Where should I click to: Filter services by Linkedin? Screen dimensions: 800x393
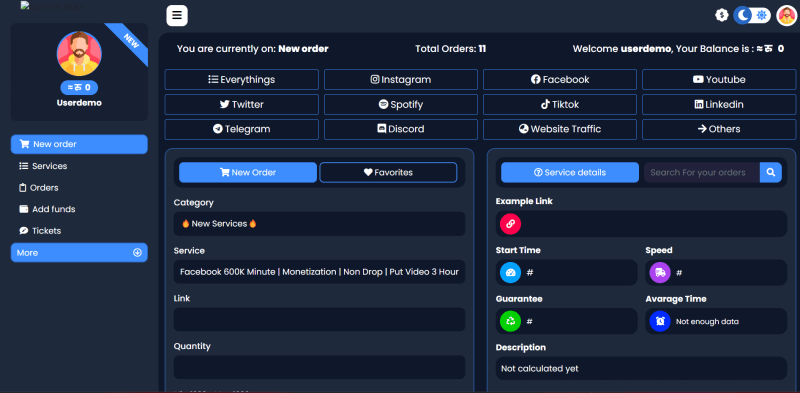point(719,104)
